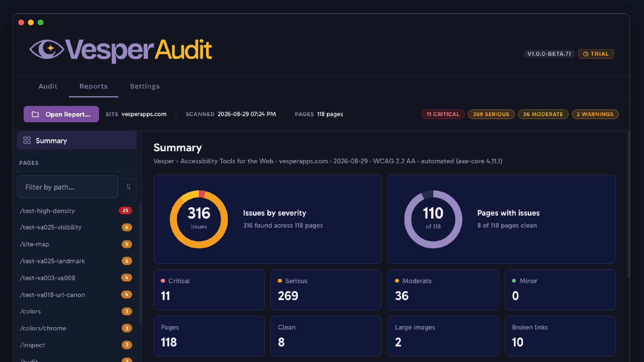The width and height of the screenshot is (644, 362).
Task: Click the clock icon in TRIAL badge
Action: point(586,54)
